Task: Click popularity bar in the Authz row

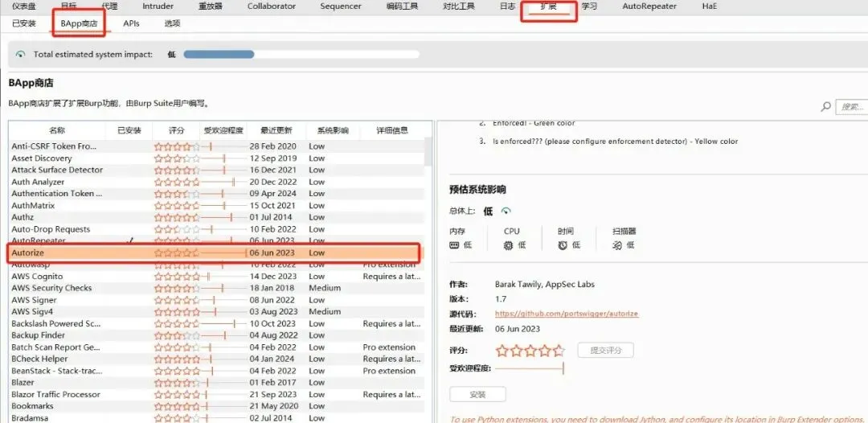Action: (x=223, y=217)
